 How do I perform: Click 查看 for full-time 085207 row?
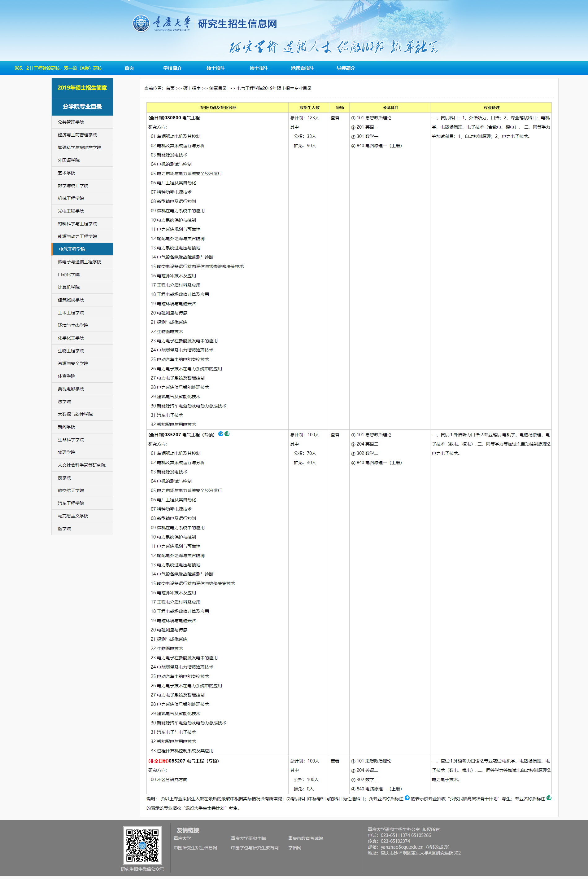click(x=335, y=435)
